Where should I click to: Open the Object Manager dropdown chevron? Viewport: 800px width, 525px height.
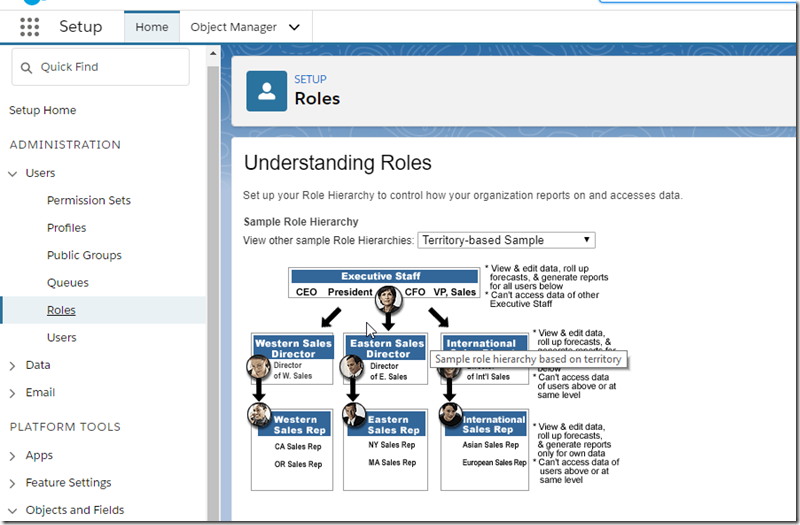pos(294,27)
